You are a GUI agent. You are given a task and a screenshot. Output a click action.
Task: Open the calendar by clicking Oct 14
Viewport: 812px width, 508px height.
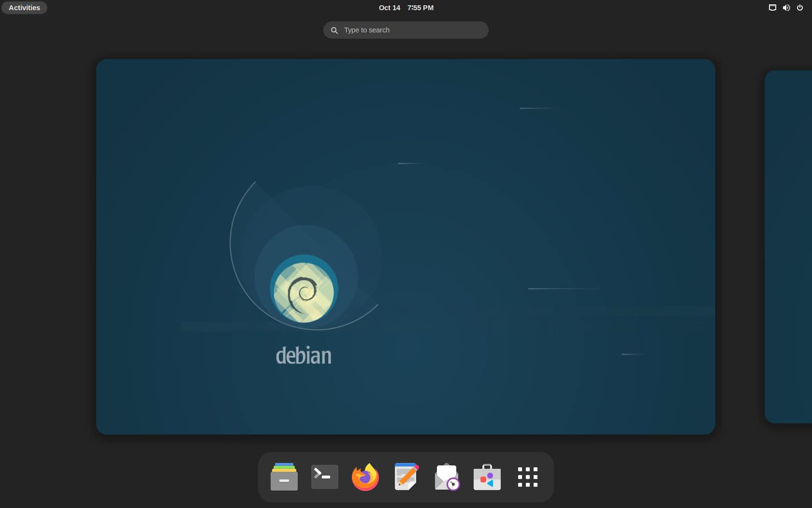click(389, 8)
